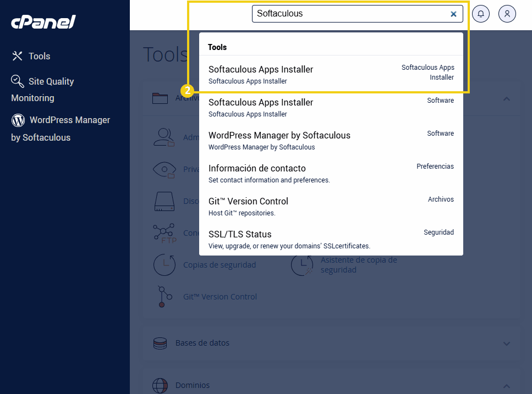The image size is (532, 394).
Task: Select SSL/TLS Status search result
Action: pos(331,239)
